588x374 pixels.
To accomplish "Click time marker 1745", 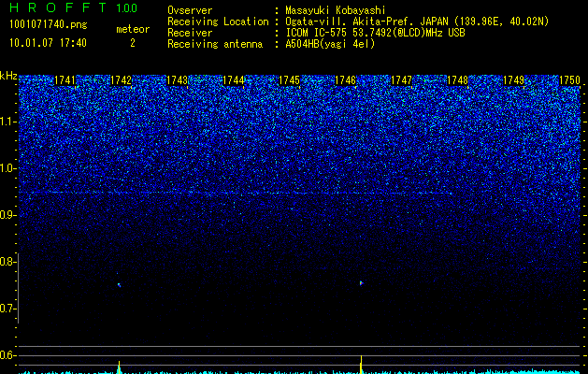I will (289, 80).
